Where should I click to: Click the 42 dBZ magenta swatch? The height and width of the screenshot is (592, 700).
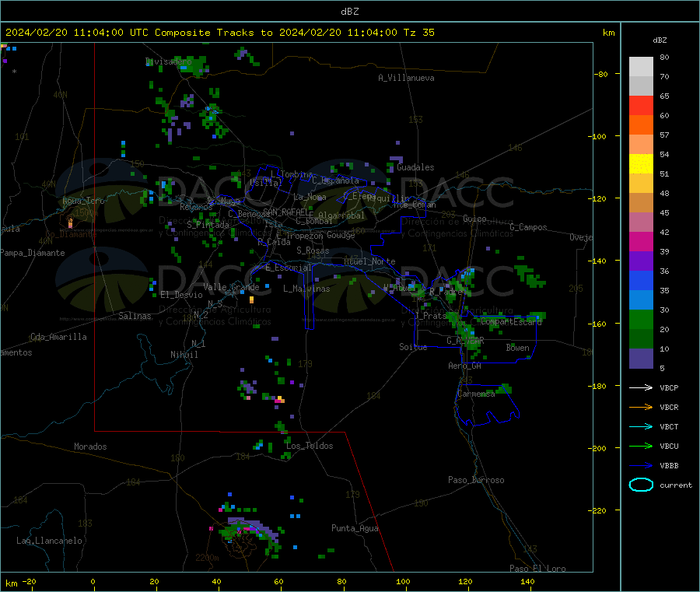pos(641,241)
